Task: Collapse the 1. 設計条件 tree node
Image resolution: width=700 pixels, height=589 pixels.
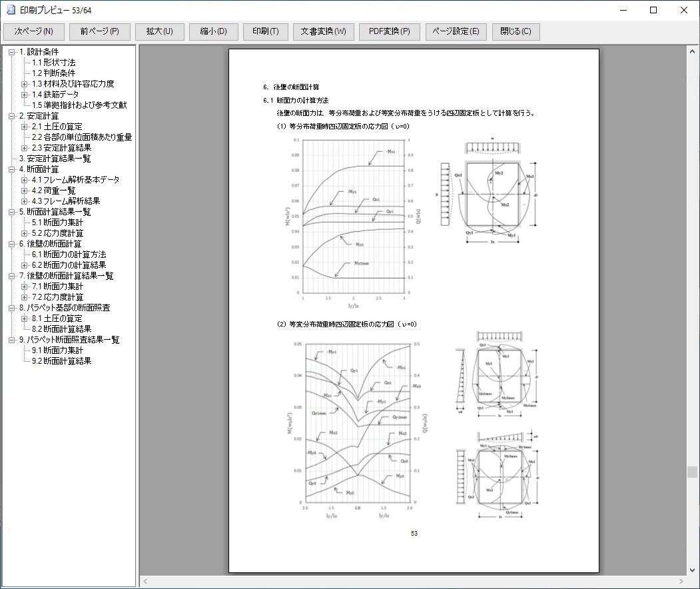Action: click(12, 52)
